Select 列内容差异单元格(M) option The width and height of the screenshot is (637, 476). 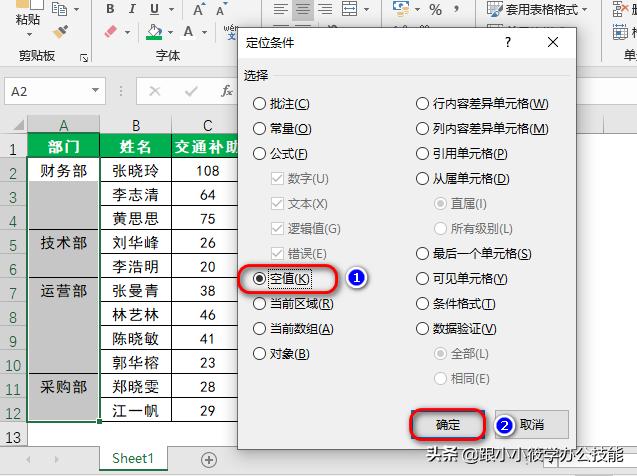tap(482, 129)
